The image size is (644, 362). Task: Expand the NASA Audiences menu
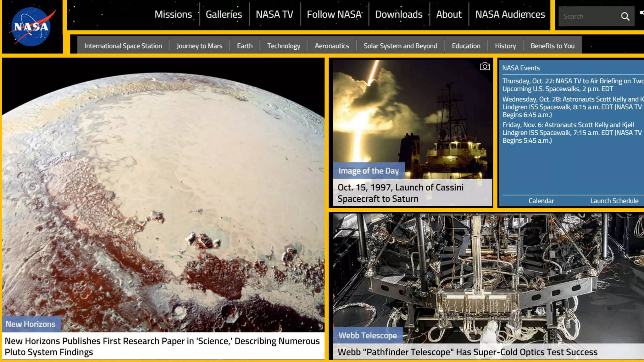point(510,14)
